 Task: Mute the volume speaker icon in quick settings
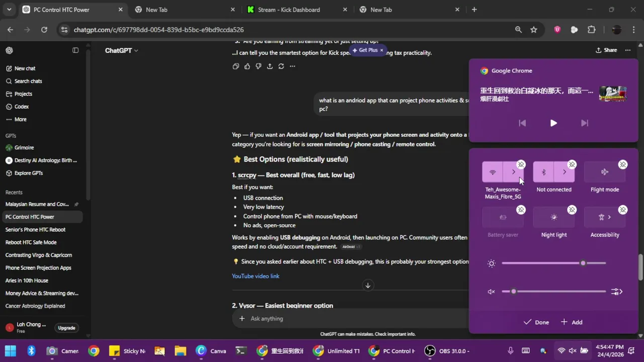tap(492, 292)
